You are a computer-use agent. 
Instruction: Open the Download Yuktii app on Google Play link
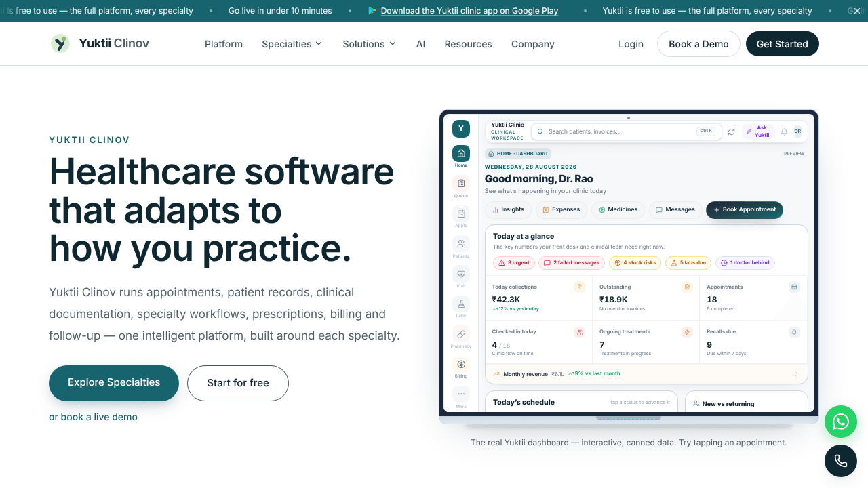[469, 11]
